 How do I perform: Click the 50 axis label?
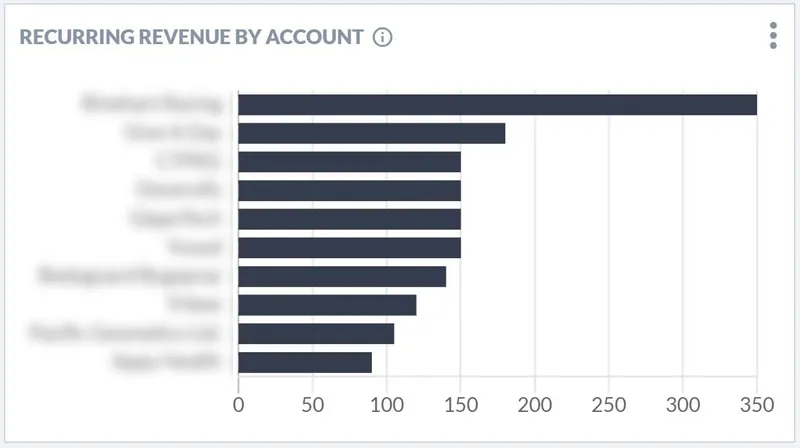pos(312,405)
